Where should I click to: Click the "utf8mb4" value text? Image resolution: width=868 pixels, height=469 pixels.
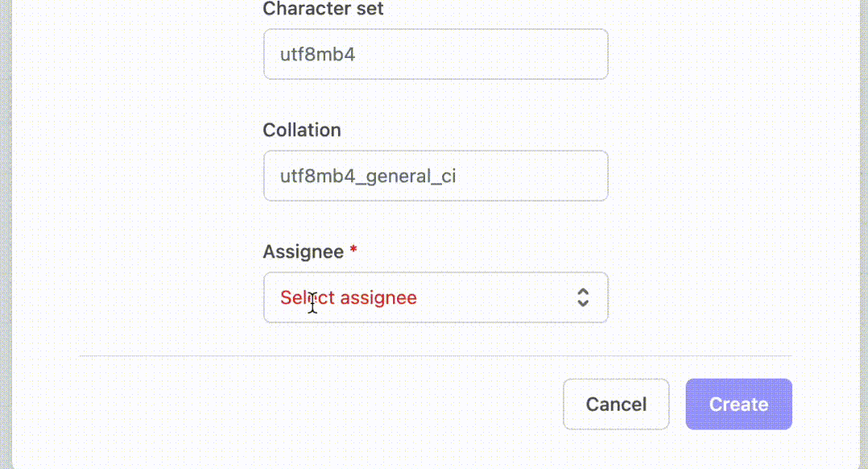click(x=317, y=55)
